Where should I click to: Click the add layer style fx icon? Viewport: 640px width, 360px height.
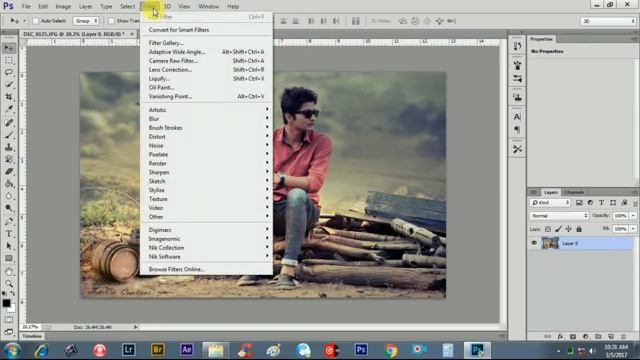[560, 336]
